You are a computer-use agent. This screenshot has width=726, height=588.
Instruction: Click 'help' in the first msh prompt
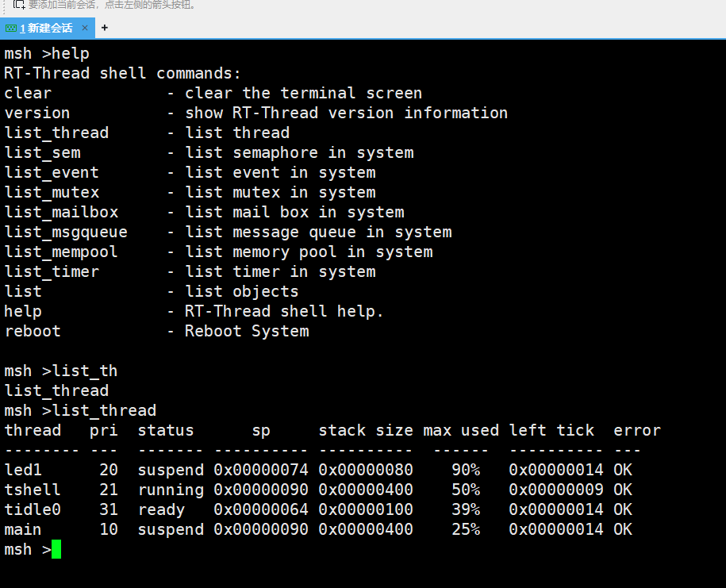71,54
